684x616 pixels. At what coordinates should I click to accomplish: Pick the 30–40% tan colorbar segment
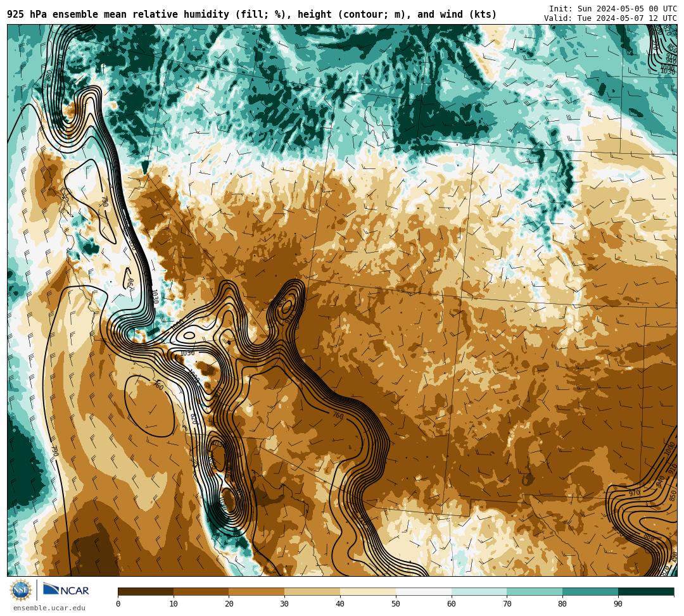312,591
